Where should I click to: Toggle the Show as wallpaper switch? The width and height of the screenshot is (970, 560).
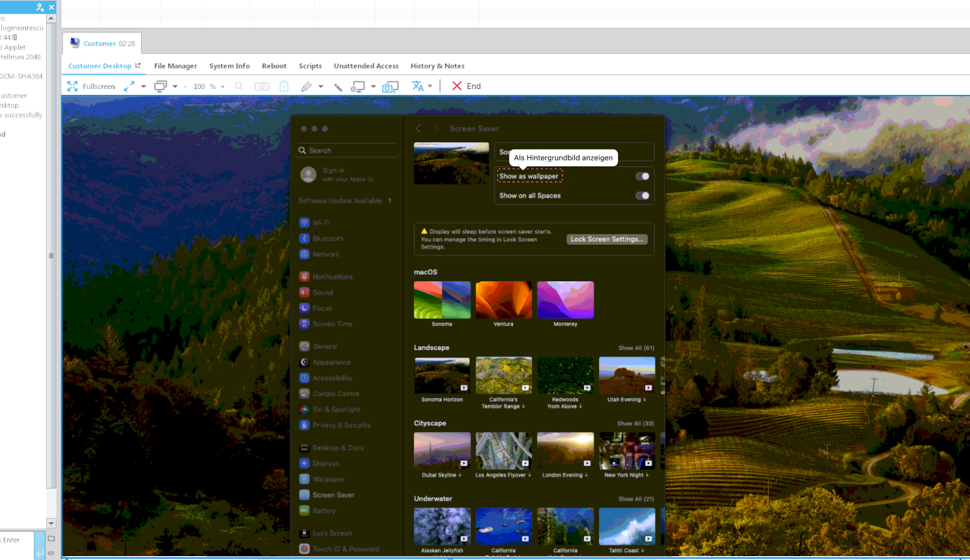coord(642,176)
